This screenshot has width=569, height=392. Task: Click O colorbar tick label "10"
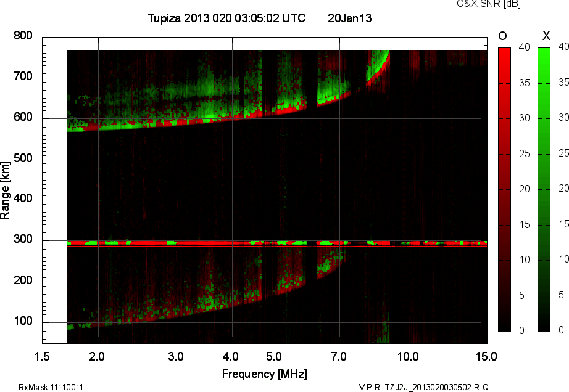(525, 259)
